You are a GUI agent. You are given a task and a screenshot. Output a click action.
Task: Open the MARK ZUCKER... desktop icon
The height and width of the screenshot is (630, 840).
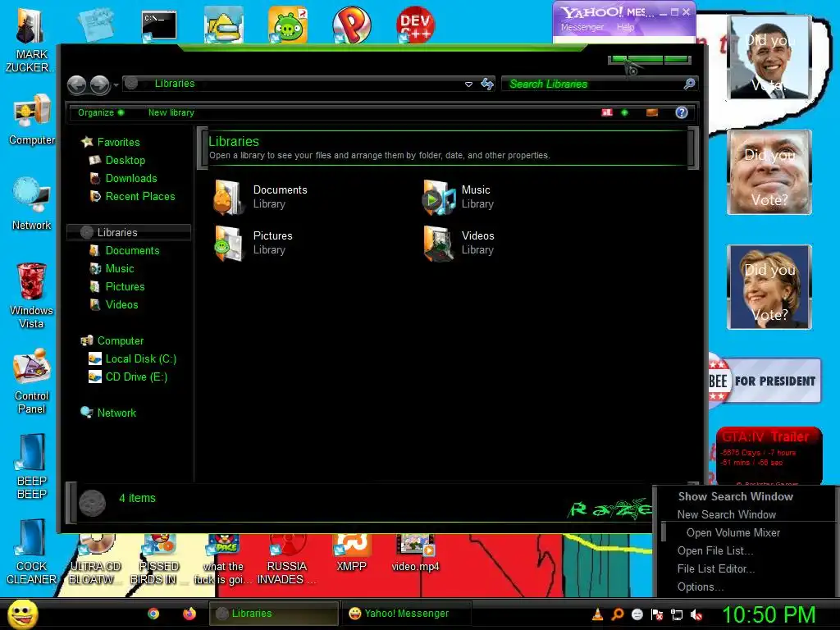pos(31,41)
